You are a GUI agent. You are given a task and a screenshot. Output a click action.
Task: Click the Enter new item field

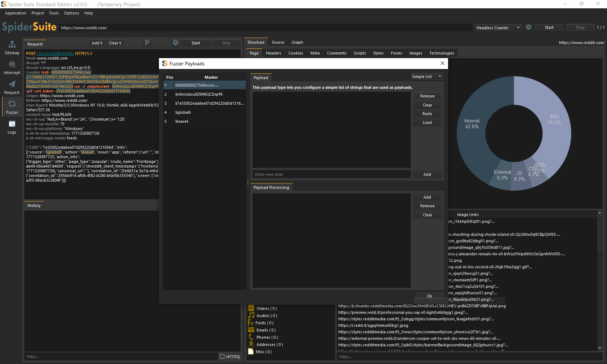[331, 174]
